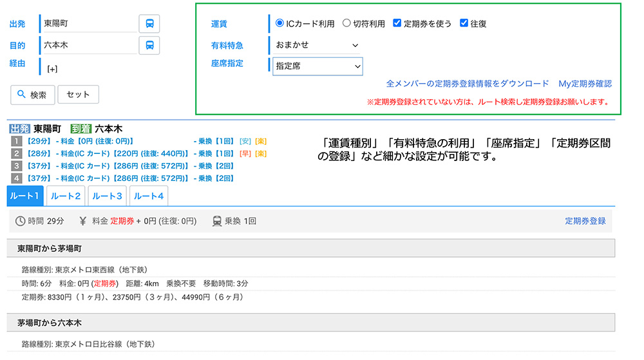Switch to the ルート2 tab
Viewport: 644px width, 360px height.
point(65,196)
